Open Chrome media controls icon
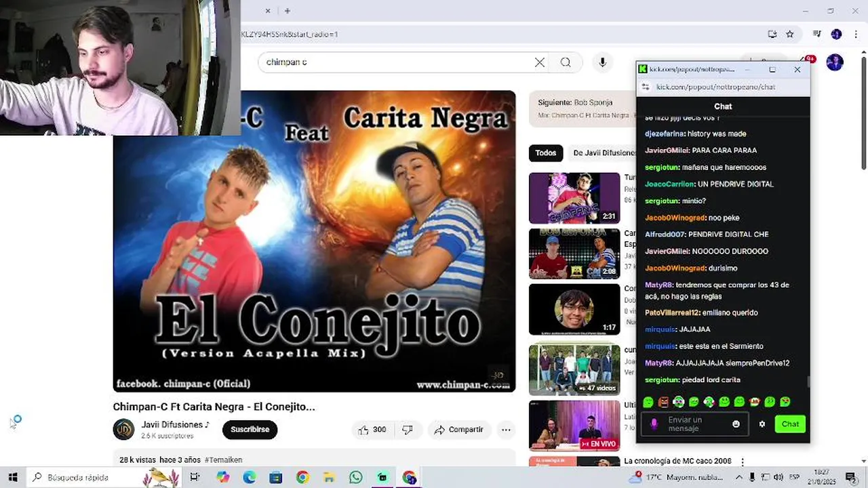 (817, 34)
